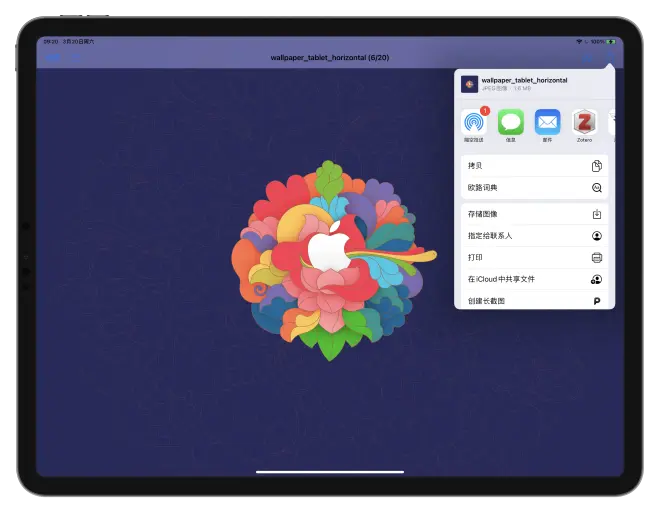The height and width of the screenshot is (513, 660).
Task: Share via AirDrop icon
Action: [x=474, y=122]
